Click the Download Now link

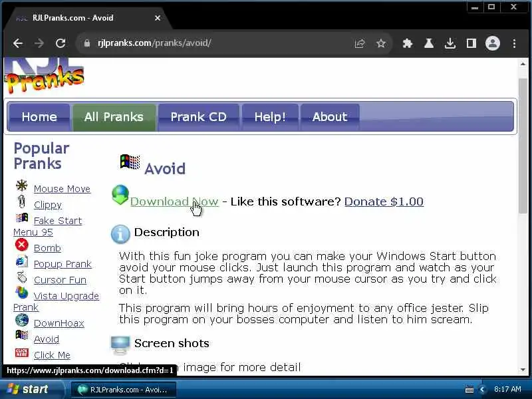[174, 201]
